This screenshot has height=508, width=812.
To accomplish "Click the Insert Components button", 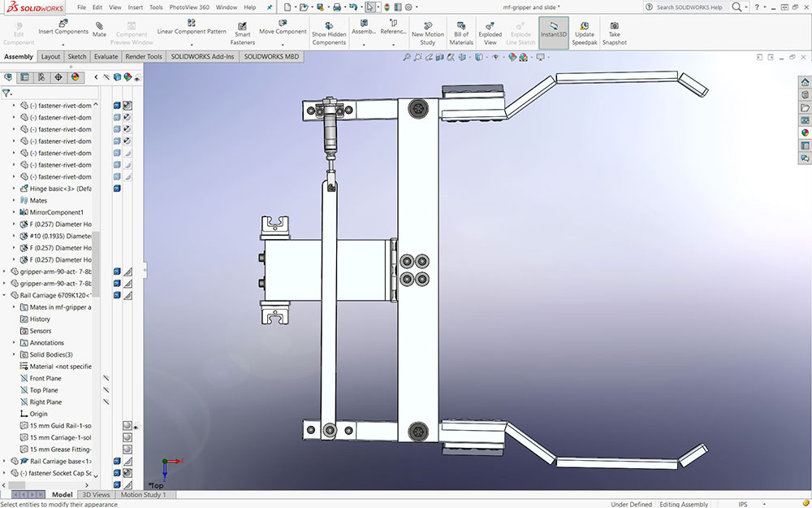I will point(63,28).
